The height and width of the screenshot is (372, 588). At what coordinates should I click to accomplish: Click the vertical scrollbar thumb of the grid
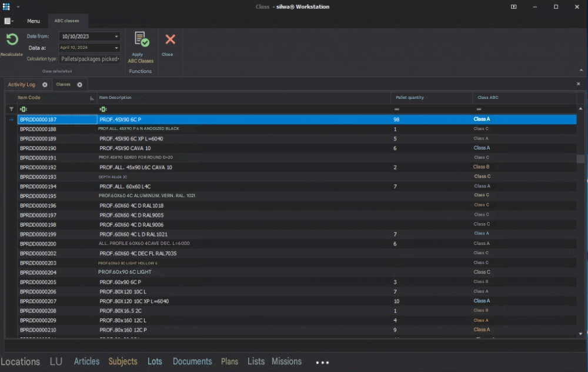click(x=580, y=159)
